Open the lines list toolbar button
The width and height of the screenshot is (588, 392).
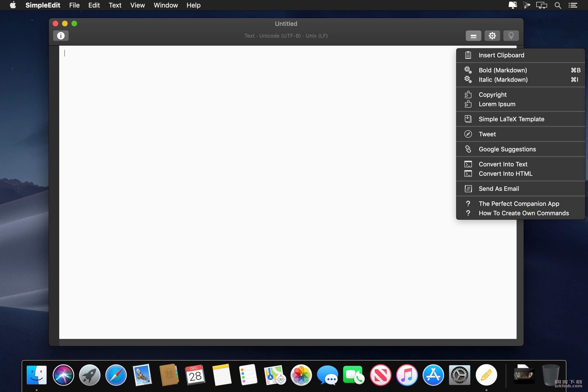tap(473, 36)
